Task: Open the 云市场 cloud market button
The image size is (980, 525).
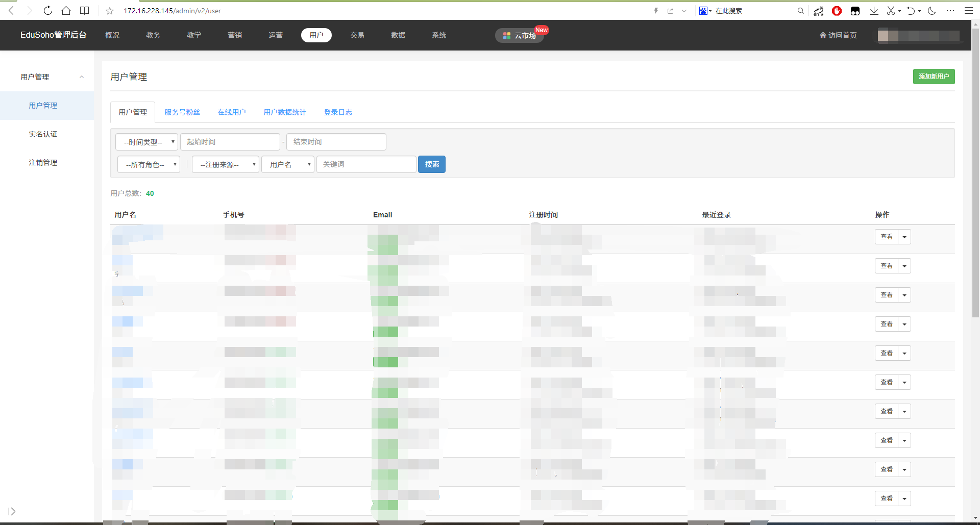Action: pos(519,35)
